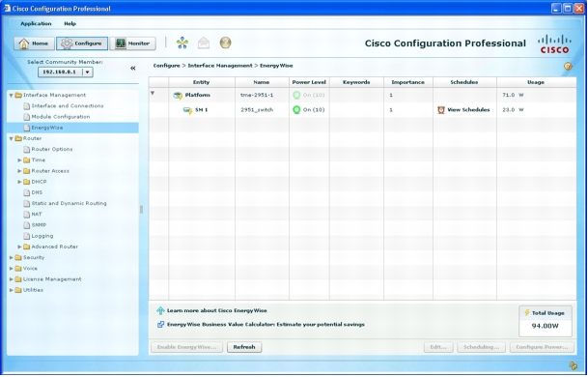Collapse the Router tree node
The image size is (588, 377).
pyautogui.click(x=11, y=139)
